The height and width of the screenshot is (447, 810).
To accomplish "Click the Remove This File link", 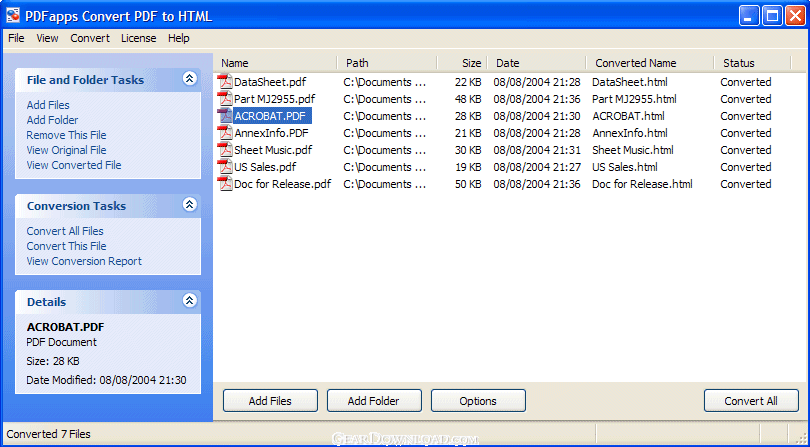I will point(66,135).
